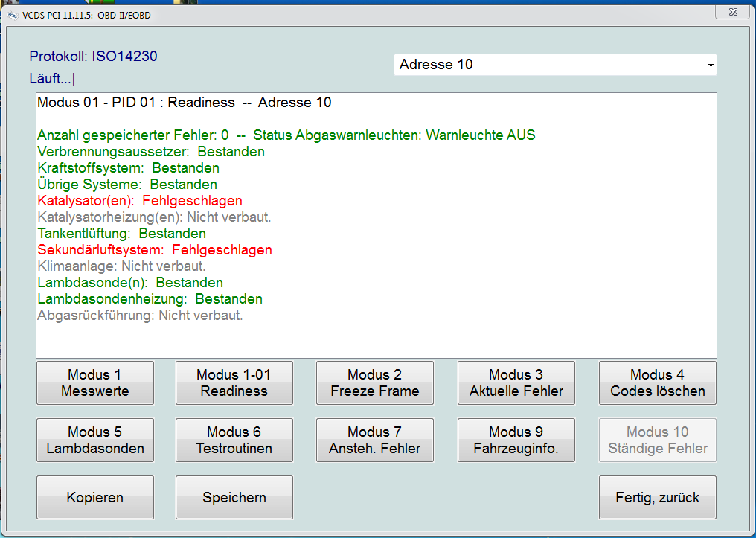Save the log via Speichern
756x538 pixels.
234,498
